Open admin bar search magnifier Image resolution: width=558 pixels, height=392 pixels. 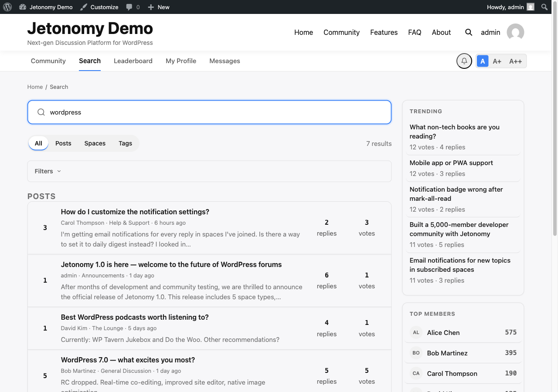pos(544,7)
